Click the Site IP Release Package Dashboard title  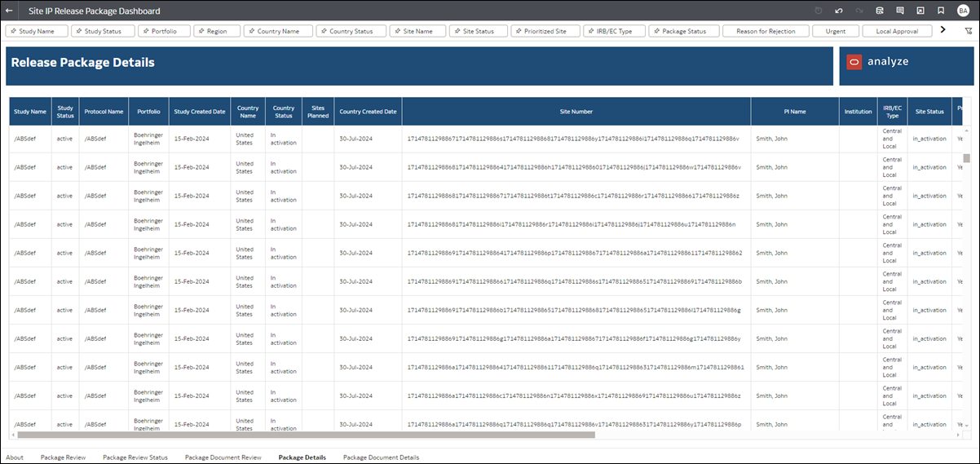[95, 11]
